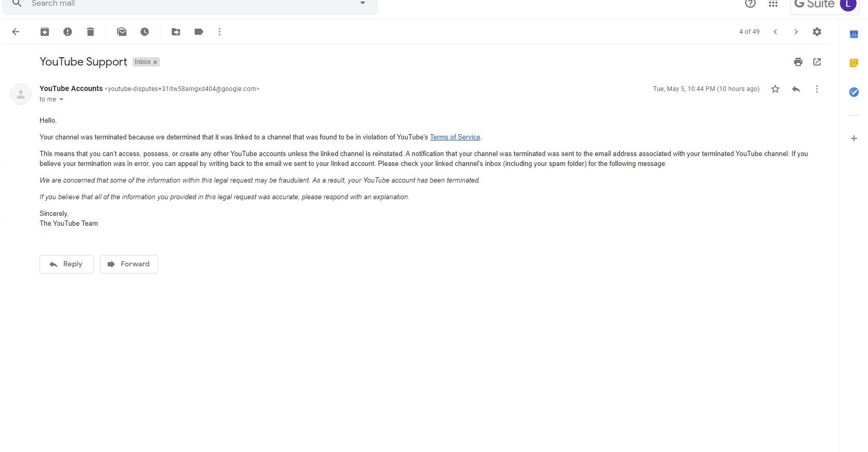Click the sender profile picture
The width and height of the screenshot is (868, 452).
[21, 94]
